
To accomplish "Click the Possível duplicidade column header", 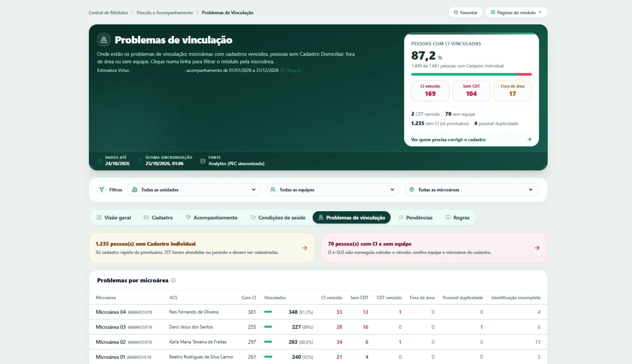I will (x=463, y=298).
